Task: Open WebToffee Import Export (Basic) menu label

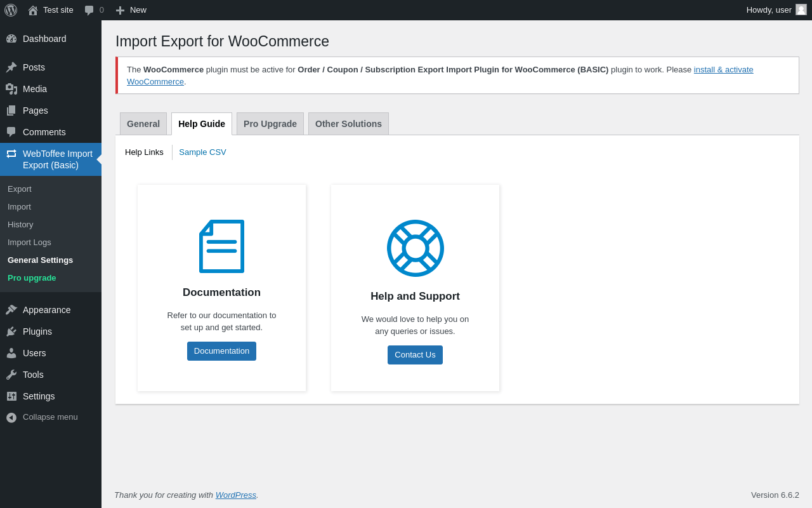Action: pyautogui.click(x=58, y=159)
